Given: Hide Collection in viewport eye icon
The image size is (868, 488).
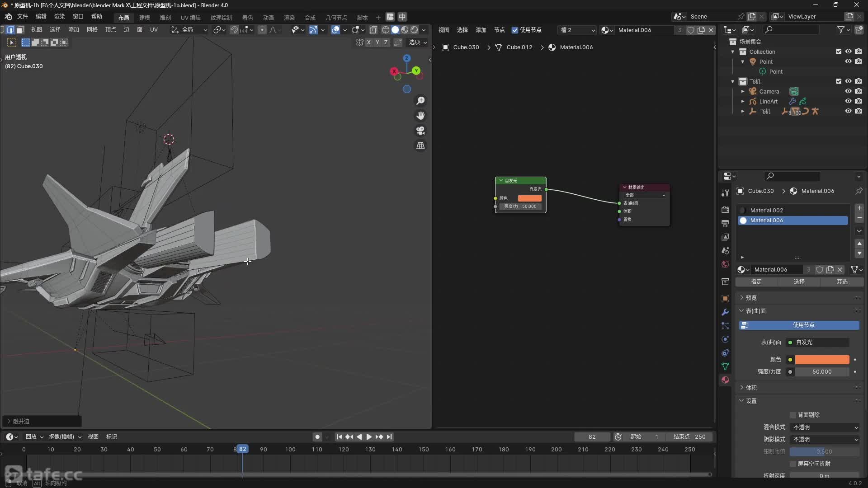Looking at the screenshot, I should [x=849, y=52].
